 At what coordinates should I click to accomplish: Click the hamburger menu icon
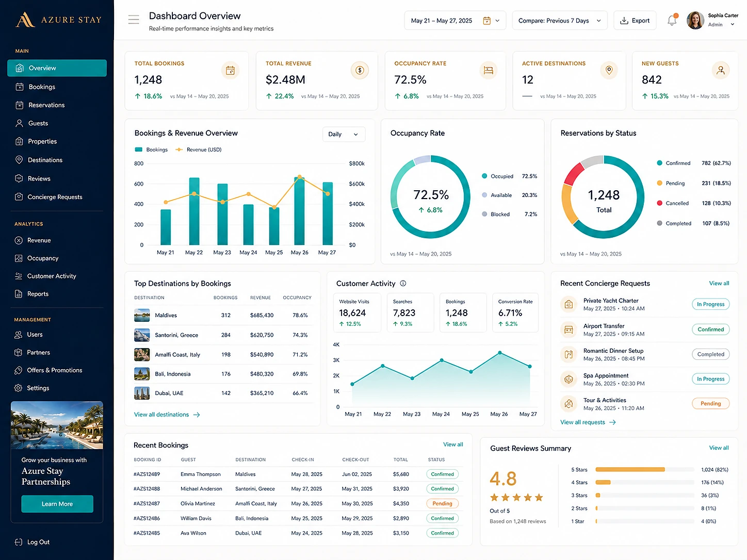134,20
